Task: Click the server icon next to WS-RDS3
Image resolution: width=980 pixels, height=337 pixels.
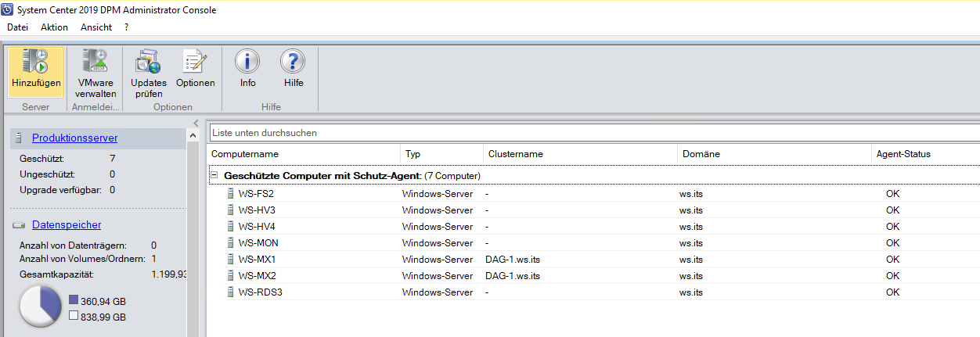Action: tap(230, 292)
